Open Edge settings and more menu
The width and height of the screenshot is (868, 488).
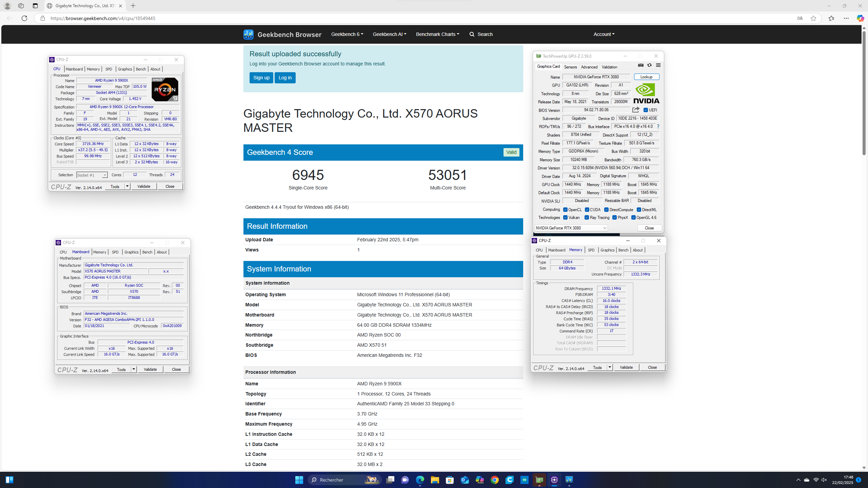point(846,18)
